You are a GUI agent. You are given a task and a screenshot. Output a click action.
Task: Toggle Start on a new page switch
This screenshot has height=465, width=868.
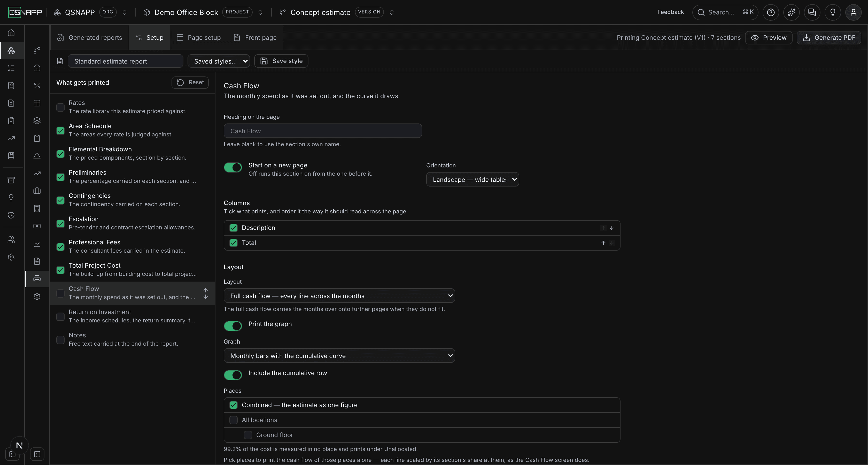[x=233, y=167]
